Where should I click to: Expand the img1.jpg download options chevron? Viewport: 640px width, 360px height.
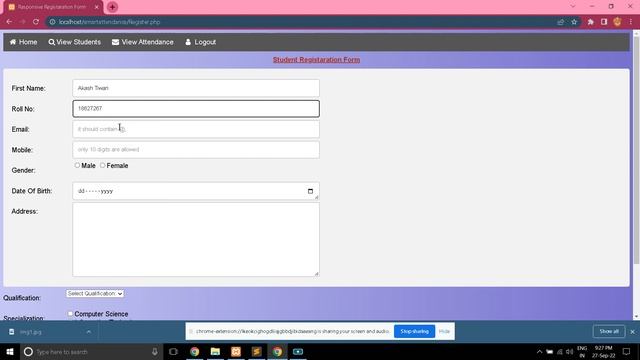point(89,332)
